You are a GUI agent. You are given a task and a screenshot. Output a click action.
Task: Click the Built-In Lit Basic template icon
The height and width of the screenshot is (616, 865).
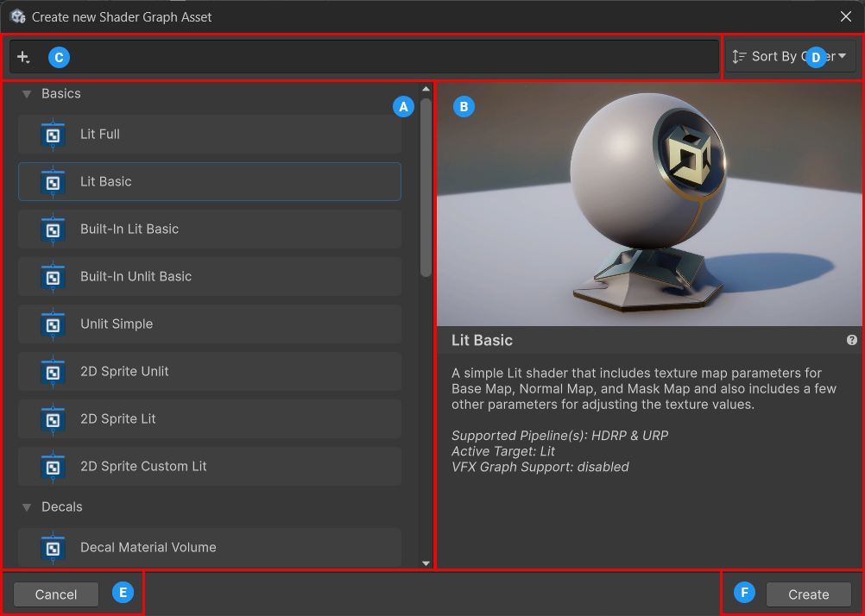click(x=53, y=229)
